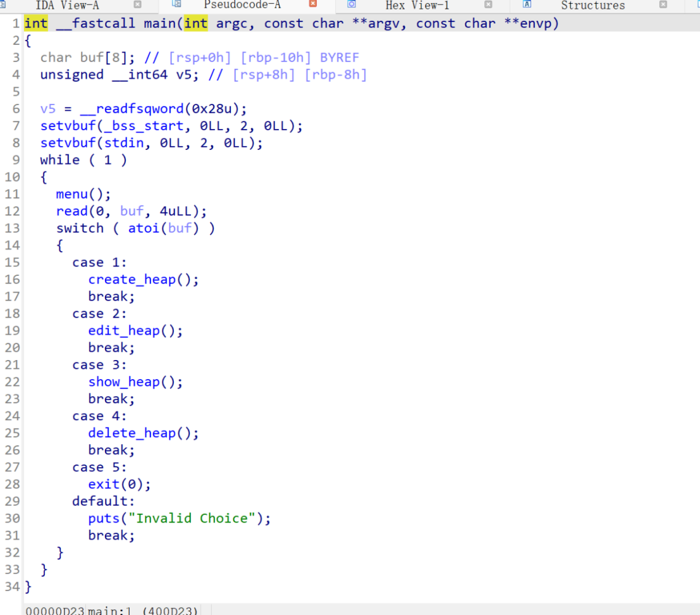The width and height of the screenshot is (700, 615).
Task: Click the Pseudocode-A tab icon
Action: pyautogui.click(x=177, y=4)
